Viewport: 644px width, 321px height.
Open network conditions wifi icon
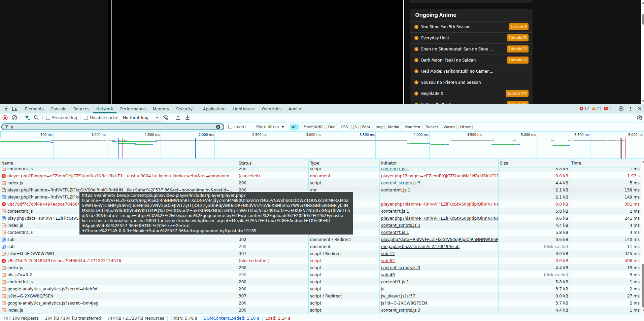[166, 118]
